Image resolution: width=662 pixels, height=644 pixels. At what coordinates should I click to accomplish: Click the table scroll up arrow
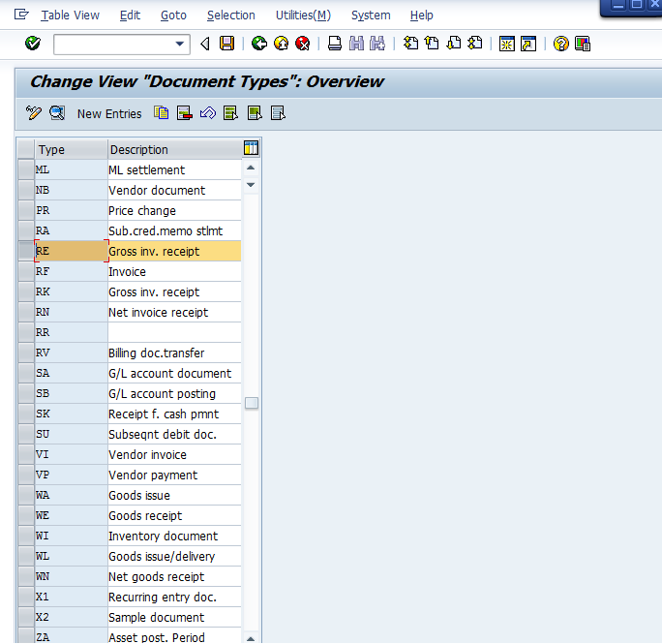(251, 168)
